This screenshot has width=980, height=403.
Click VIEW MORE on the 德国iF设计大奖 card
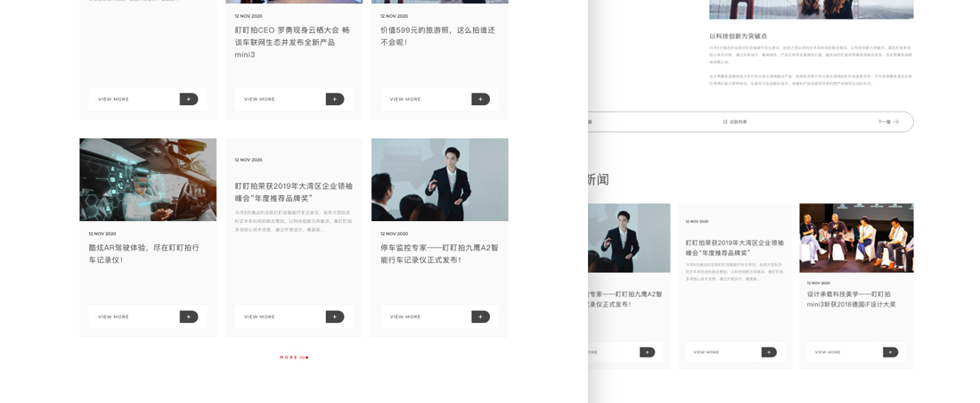[828, 352]
